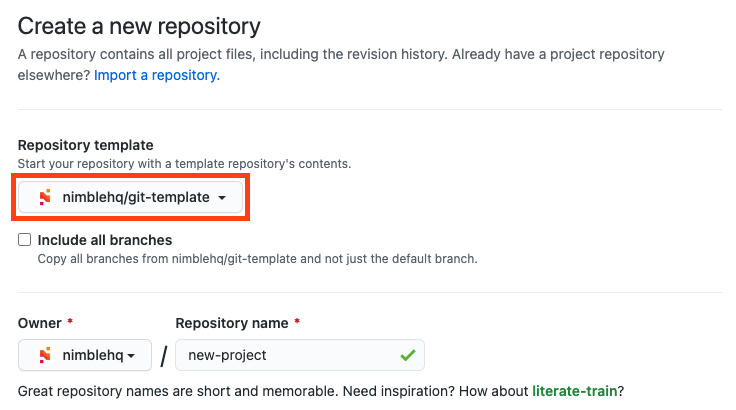Open the nimblehq Owner dropdown
This screenshot has width=736, height=410.
pos(85,355)
